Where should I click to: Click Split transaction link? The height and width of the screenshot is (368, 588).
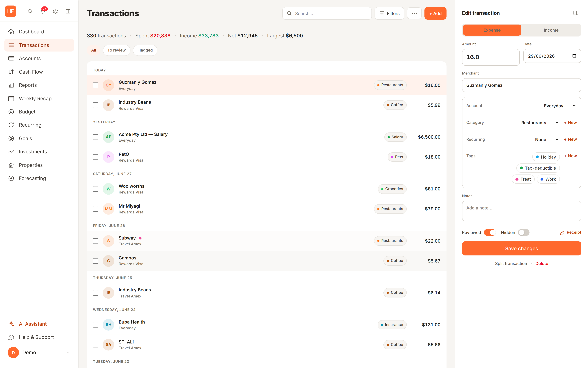click(x=511, y=264)
